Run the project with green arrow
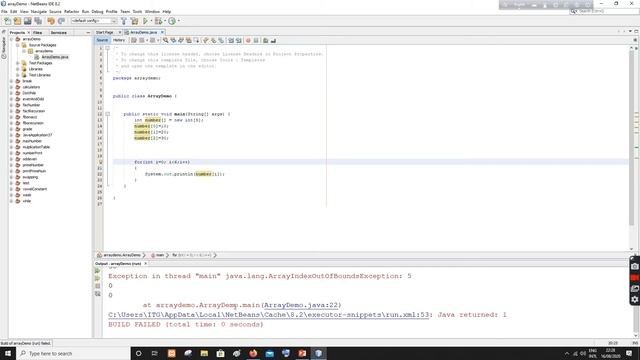Screen dimensions: 640x360 145,21
